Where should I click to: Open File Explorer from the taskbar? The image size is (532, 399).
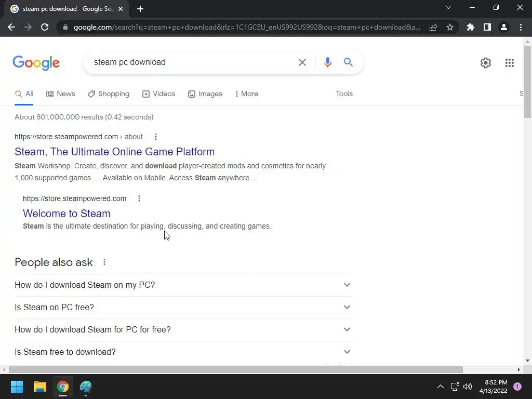click(x=39, y=387)
